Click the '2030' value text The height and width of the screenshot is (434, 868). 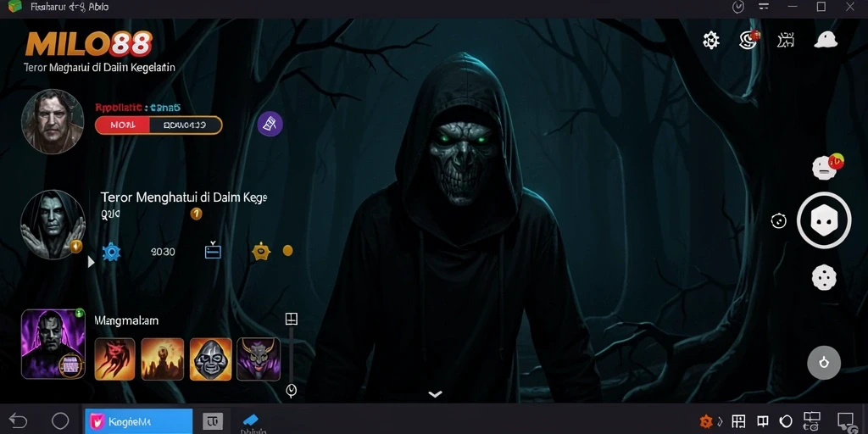163,252
